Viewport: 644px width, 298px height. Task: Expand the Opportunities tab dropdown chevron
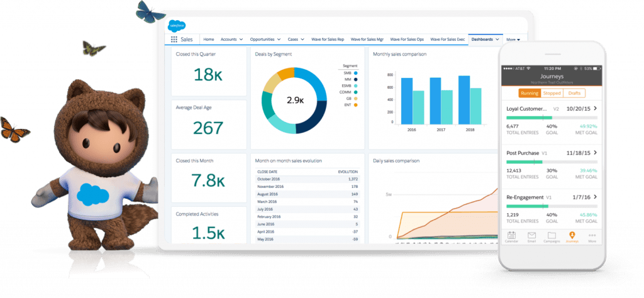tap(279, 40)
